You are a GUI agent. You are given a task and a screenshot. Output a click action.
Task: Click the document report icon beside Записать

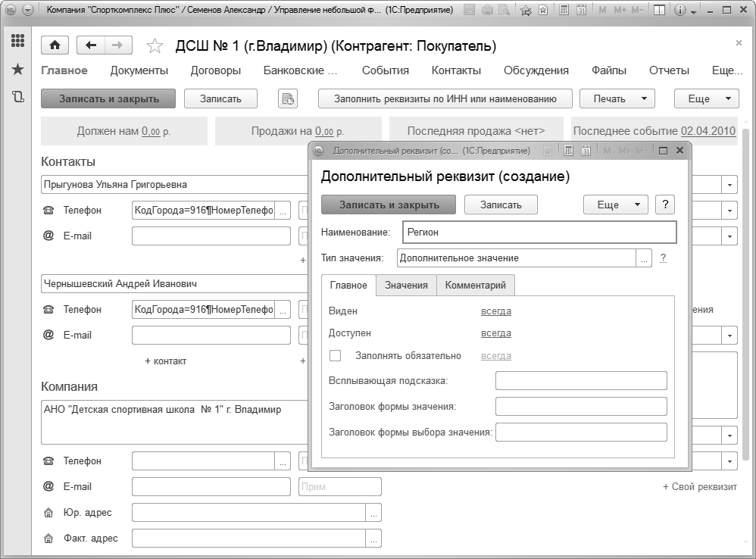[x=288, y=98]
